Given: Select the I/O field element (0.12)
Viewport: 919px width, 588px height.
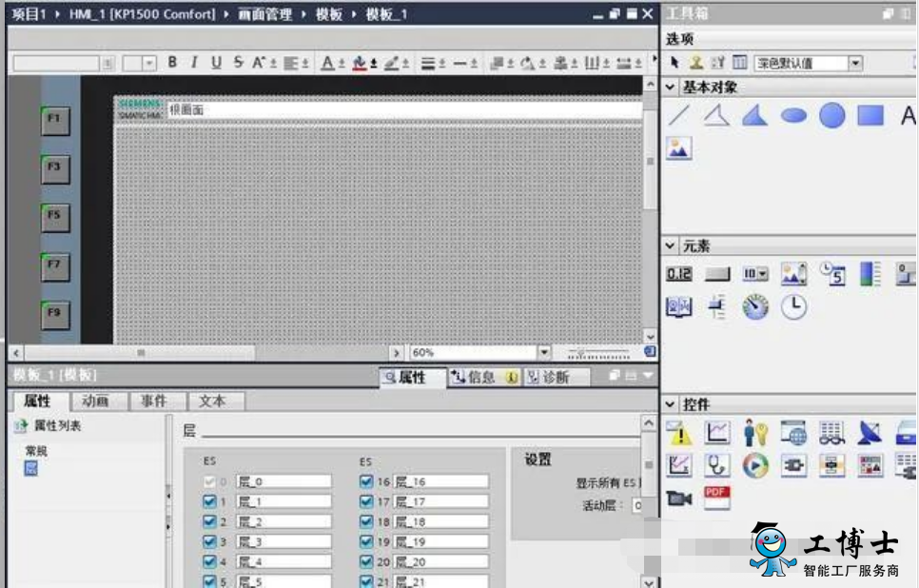Looking at the screenshot, I should tap(678, 274).
